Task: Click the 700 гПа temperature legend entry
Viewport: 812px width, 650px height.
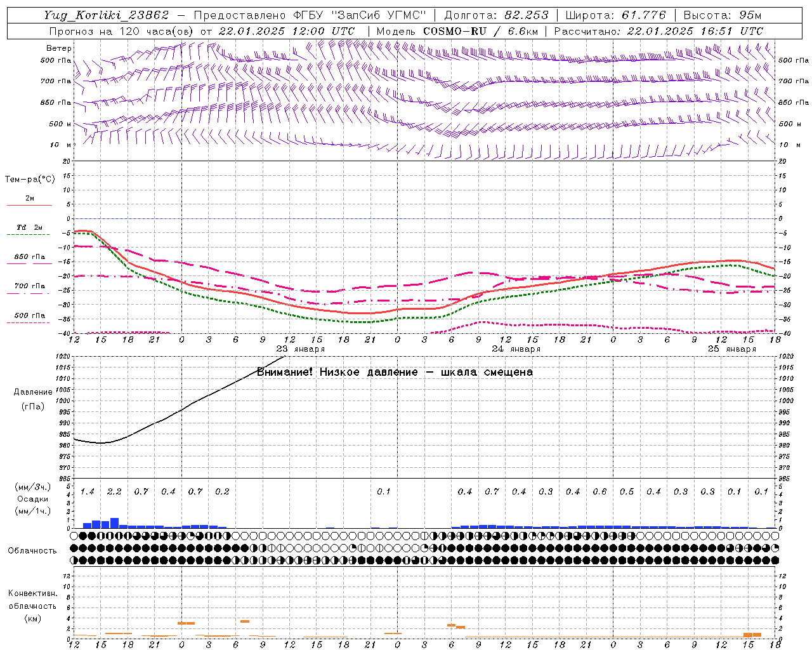Action: point(29,286)
